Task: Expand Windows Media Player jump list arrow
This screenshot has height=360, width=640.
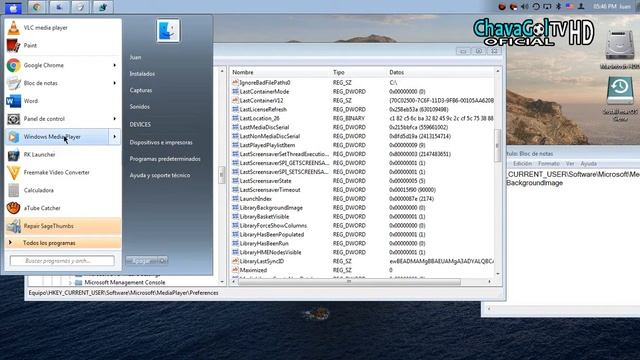Action: (x=114, y=137)
